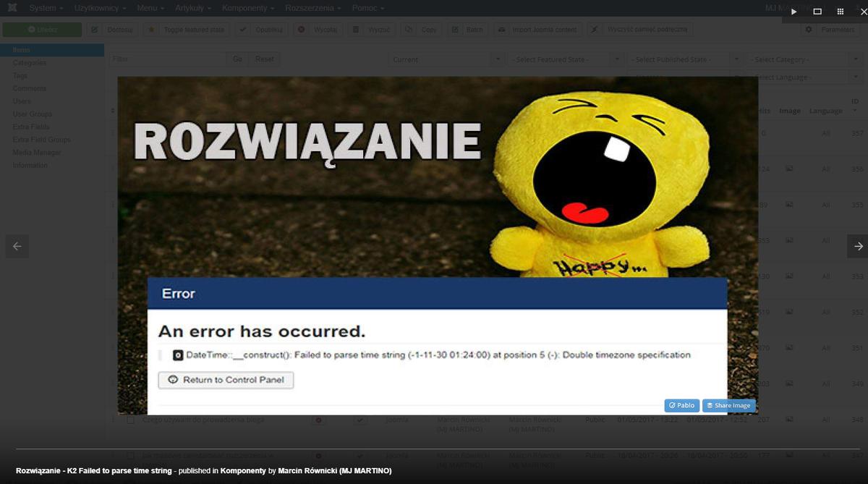868x484 pixels.
Task: Open the Select Category dropdown
Action: pyautogui.click(x=804, y=59)
